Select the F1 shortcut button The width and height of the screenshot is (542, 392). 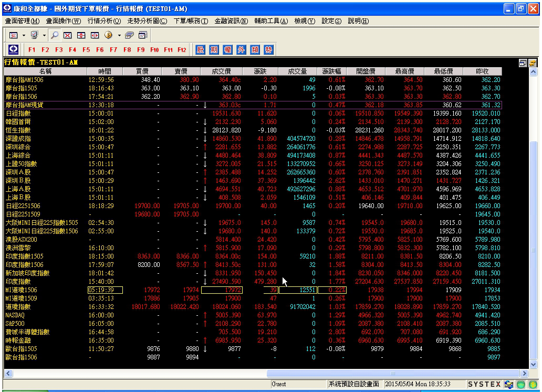pyautogui.click(x=32, y=50)
